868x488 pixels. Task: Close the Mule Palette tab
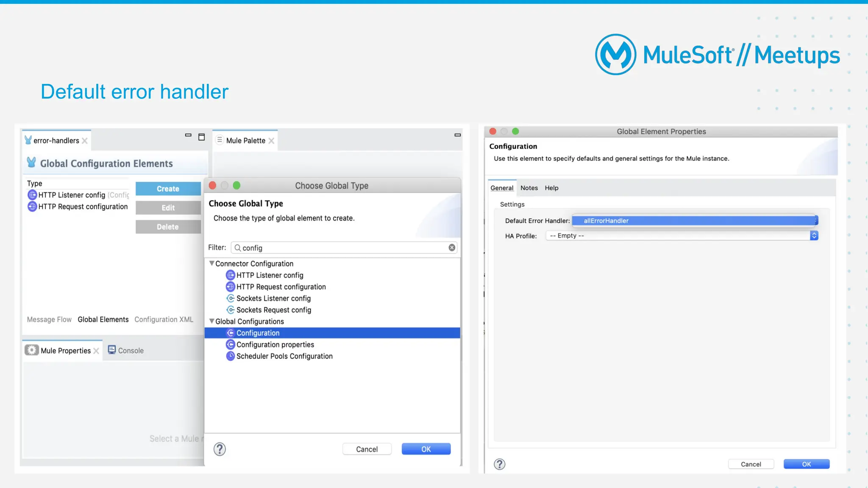(x=271, y=141)
